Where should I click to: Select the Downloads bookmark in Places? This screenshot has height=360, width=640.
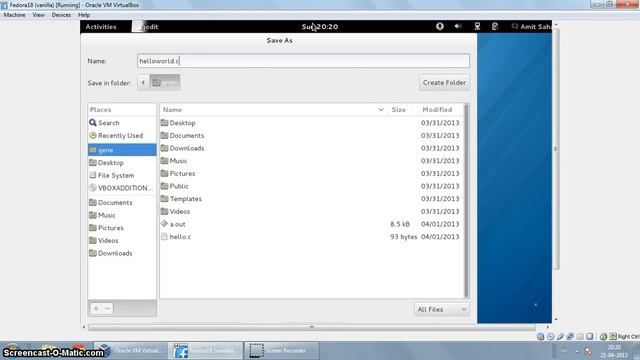(x=122, y=253)
